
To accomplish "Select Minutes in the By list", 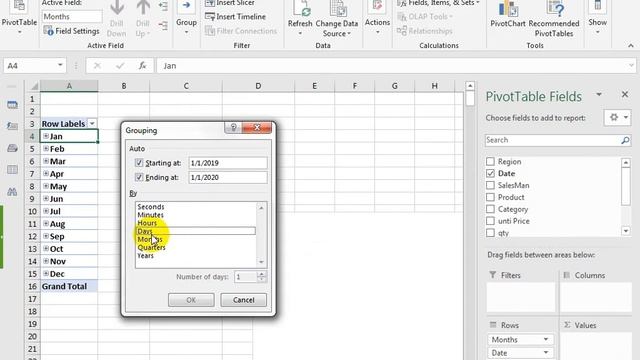I will 150,215.
